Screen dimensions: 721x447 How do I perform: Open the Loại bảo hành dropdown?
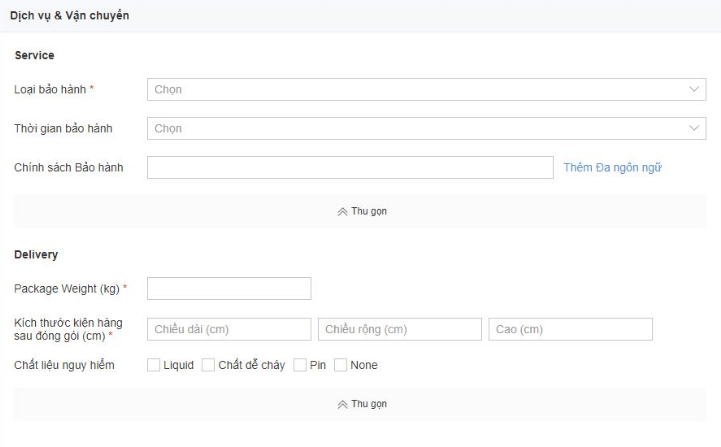pyautogui.click(x=426, y=89)
